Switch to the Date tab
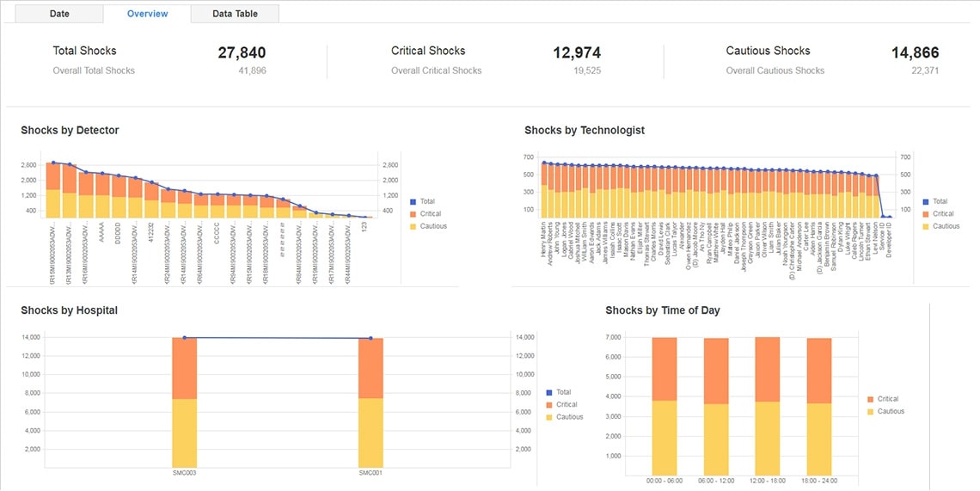The height and width of the screenshot is (491, 980). [x=59, y=14]
